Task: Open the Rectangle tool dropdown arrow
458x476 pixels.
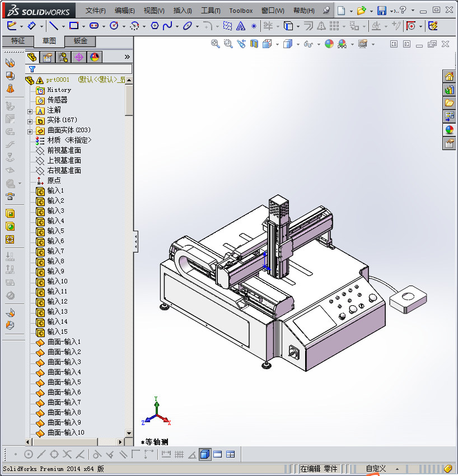Action: click(83, 27)
